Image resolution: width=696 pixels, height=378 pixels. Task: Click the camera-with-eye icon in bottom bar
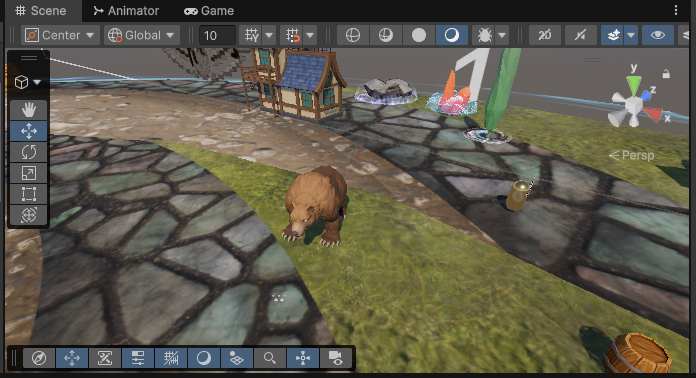pyautogui.click(x=336, y=358)
